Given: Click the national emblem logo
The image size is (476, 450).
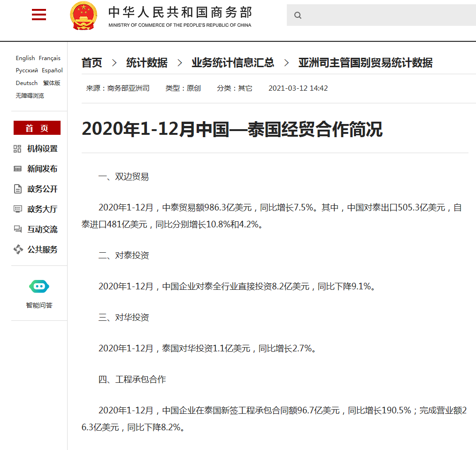Looking at the screenshot, I should (84, 16).
